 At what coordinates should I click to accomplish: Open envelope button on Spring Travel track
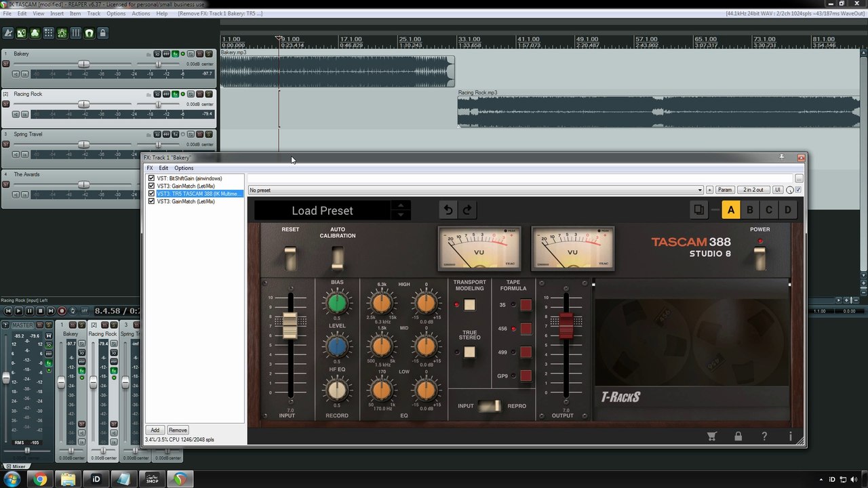coord(166,134)
